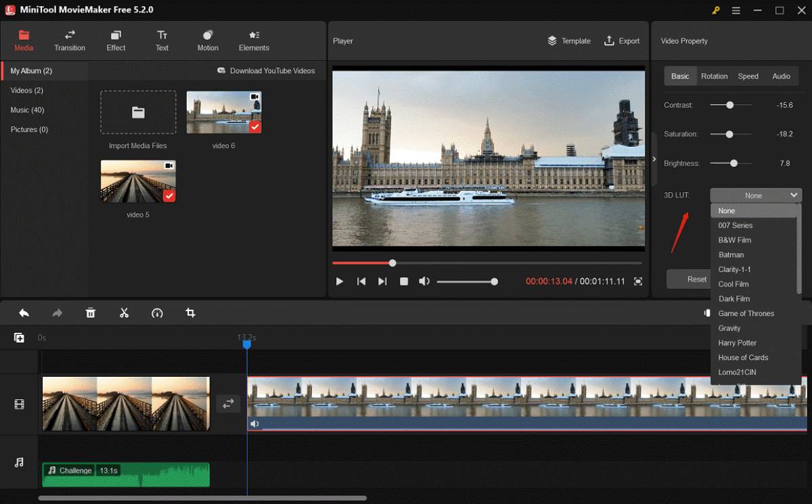The height and width of the screenshot is (504, 812).
Task: Redo the last action
Action: [x=58, y=313]
